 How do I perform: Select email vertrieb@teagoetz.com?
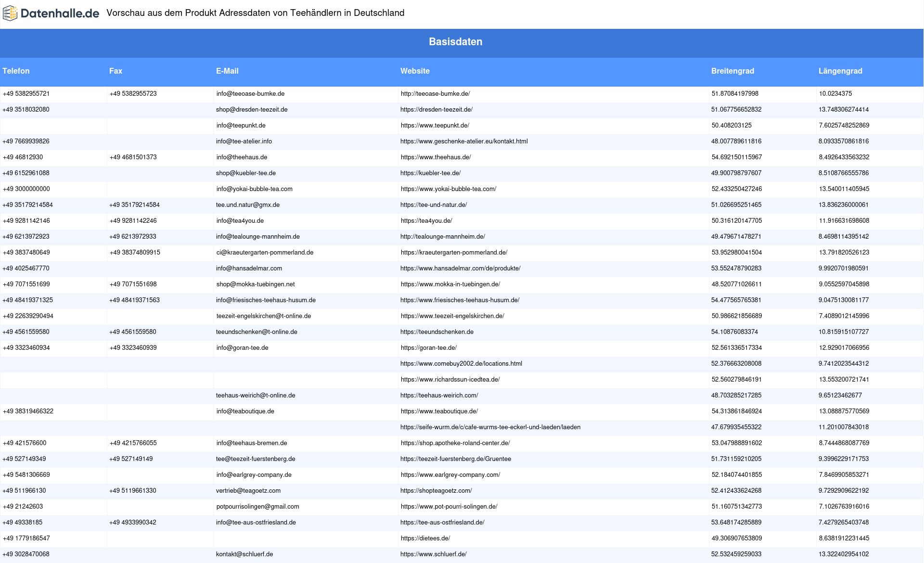(x=248, y=491)
